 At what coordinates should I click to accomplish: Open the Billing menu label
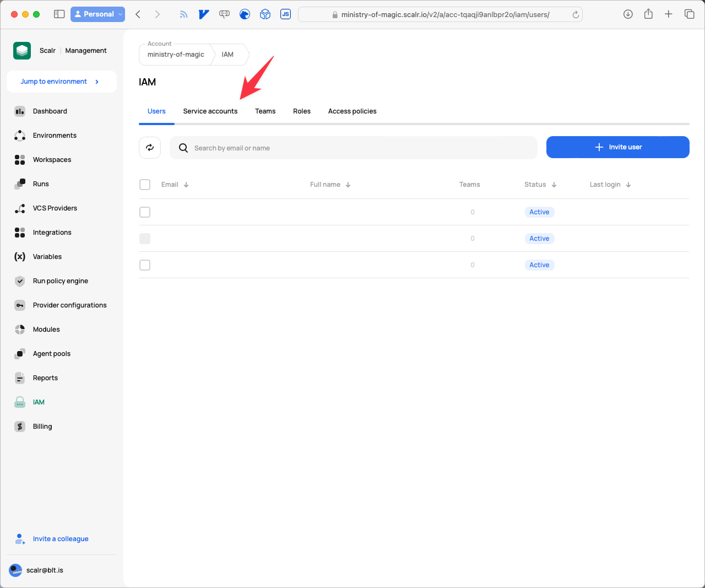[42, 427]
